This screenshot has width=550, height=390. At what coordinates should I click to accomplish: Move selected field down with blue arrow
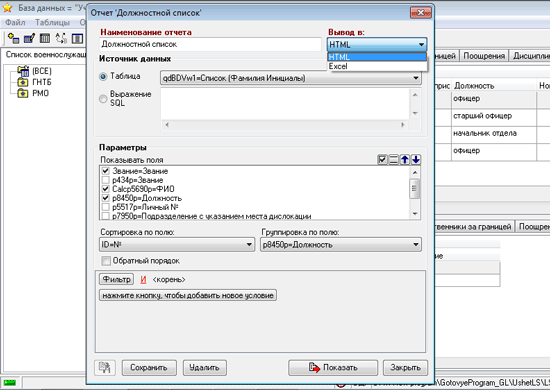[x=416, y=160]
